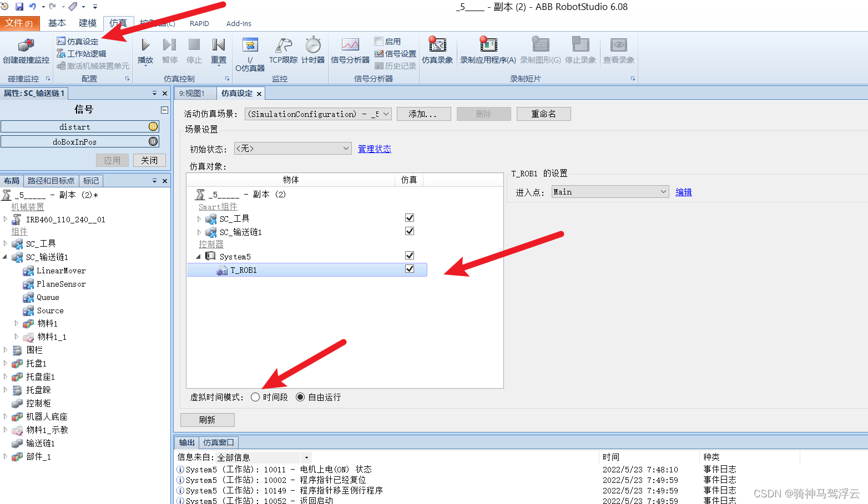
Task: Start simulation with the Play button (播放)
Action: [x=145, y=51]
